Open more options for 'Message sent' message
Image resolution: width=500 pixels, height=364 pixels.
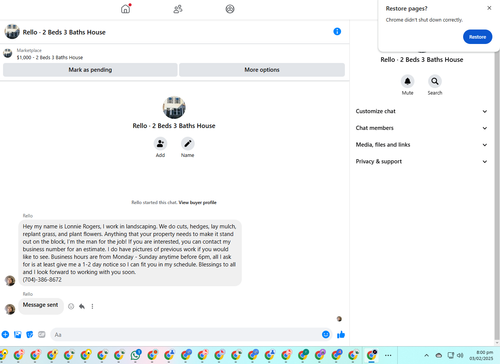click(92, 306)
